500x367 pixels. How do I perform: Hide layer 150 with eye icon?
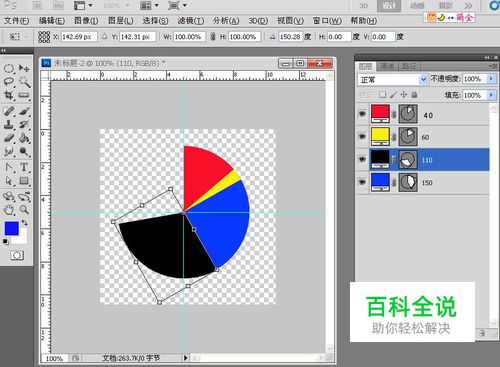coord(362,182)
